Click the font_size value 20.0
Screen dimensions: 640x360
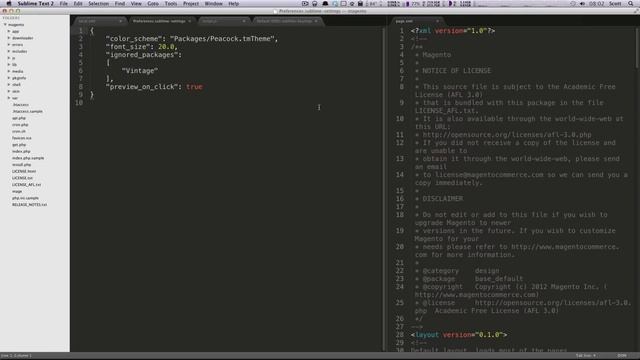[166, 47]
